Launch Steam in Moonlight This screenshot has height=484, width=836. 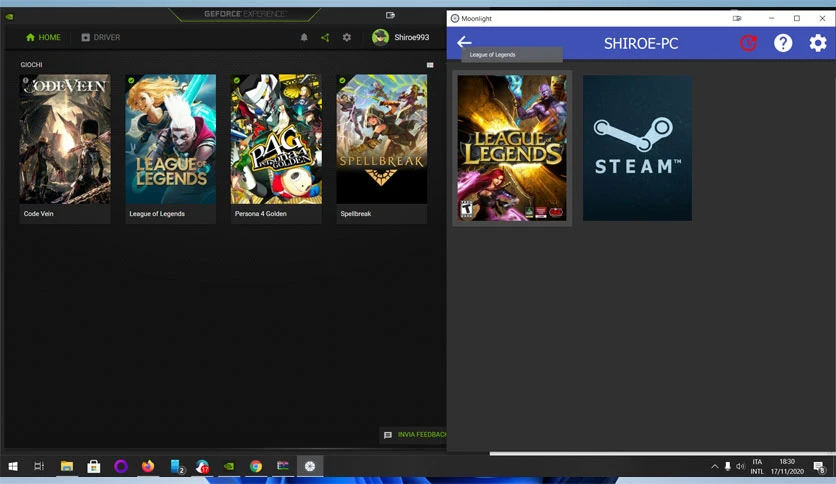pos(637,148)
